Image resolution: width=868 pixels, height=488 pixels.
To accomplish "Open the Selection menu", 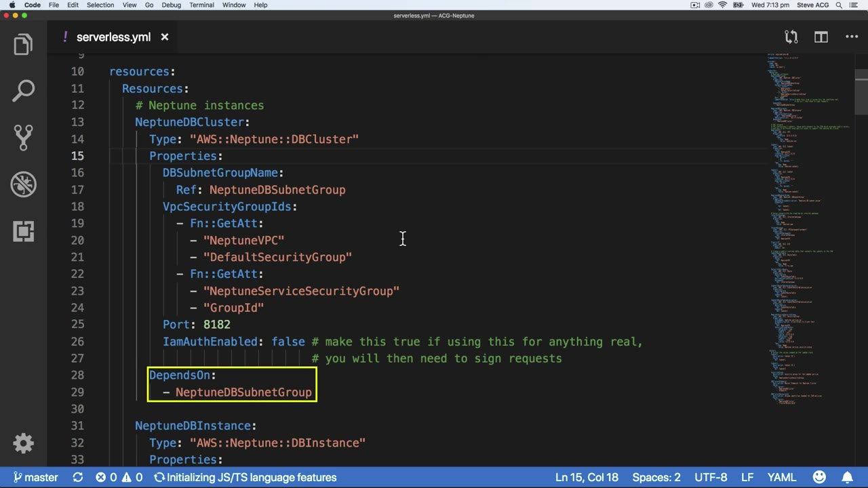I will coord(100,5).
